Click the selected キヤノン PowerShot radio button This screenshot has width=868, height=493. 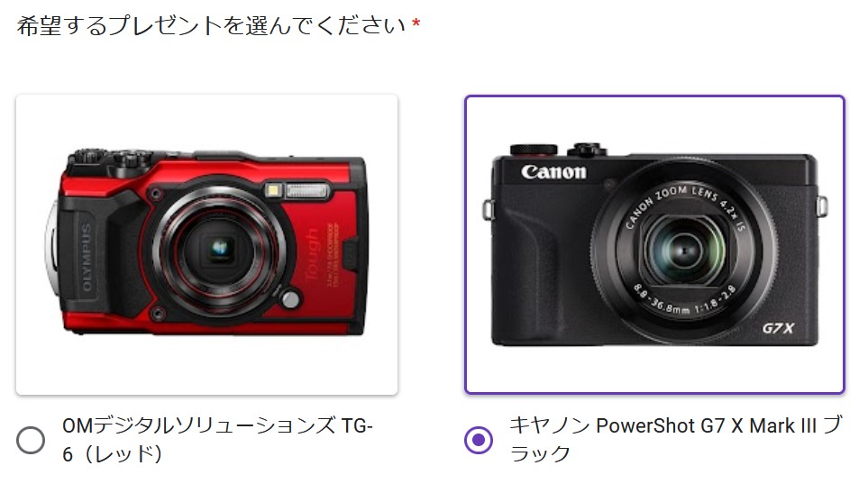click(x=479, y=440)
